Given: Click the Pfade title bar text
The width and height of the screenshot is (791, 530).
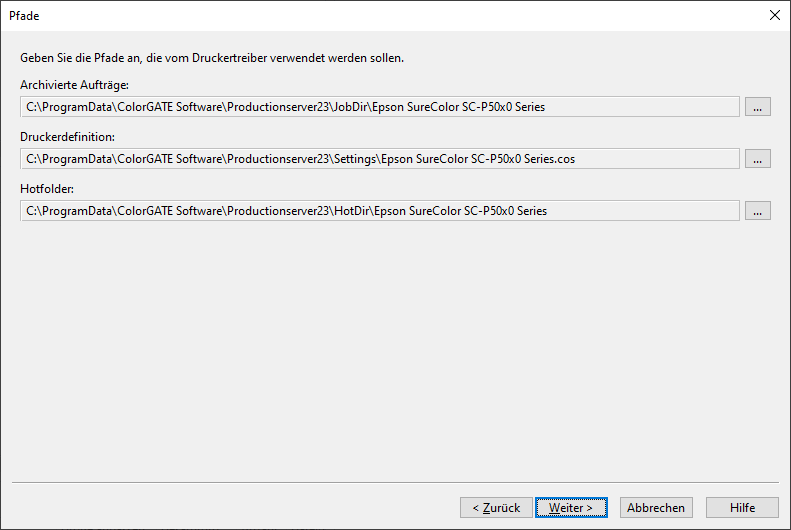Looking at the screenshot, I should 24,16.
